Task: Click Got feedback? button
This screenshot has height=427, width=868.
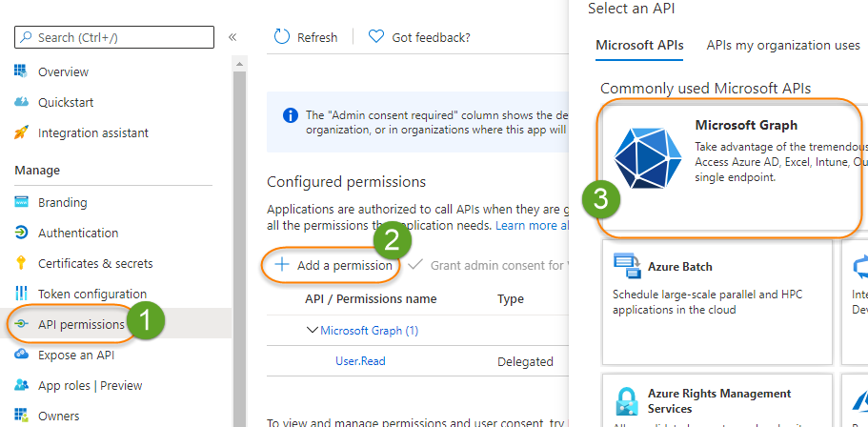Action: [x=419, y=37]
